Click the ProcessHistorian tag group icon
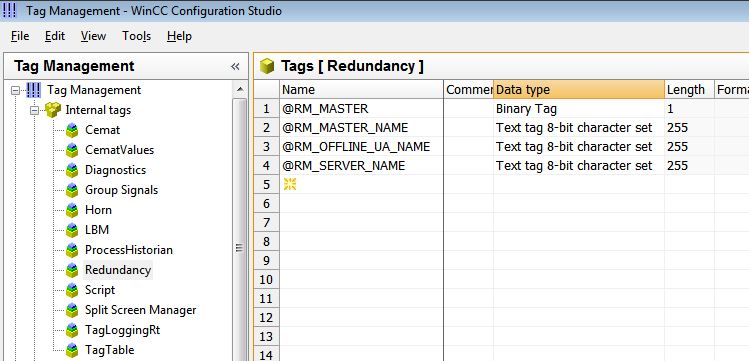Image resolution: width=749 pixels, height=361 pixels. coord(72,250)
